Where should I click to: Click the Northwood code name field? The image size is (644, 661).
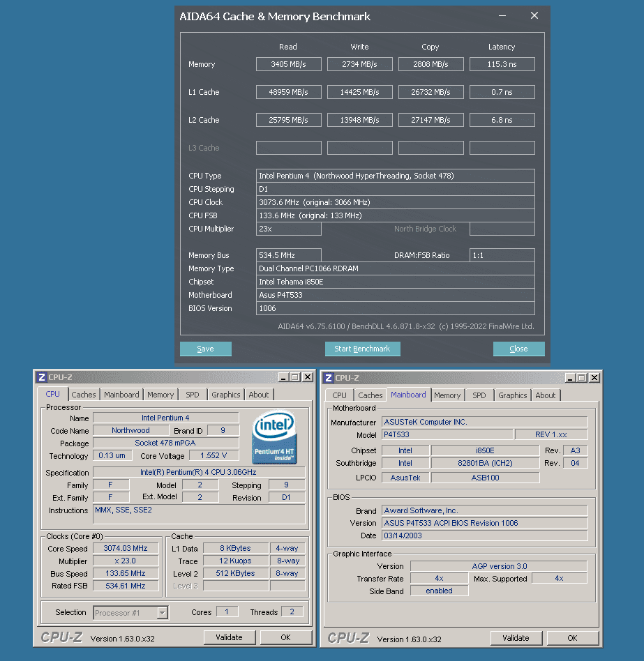pyautogui.click(x=130, y=430)
